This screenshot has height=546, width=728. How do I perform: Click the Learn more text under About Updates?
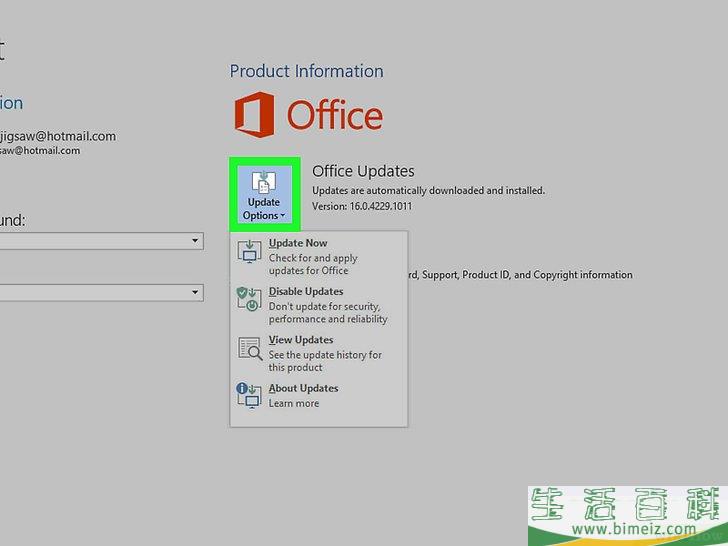(x=294, y=403)
